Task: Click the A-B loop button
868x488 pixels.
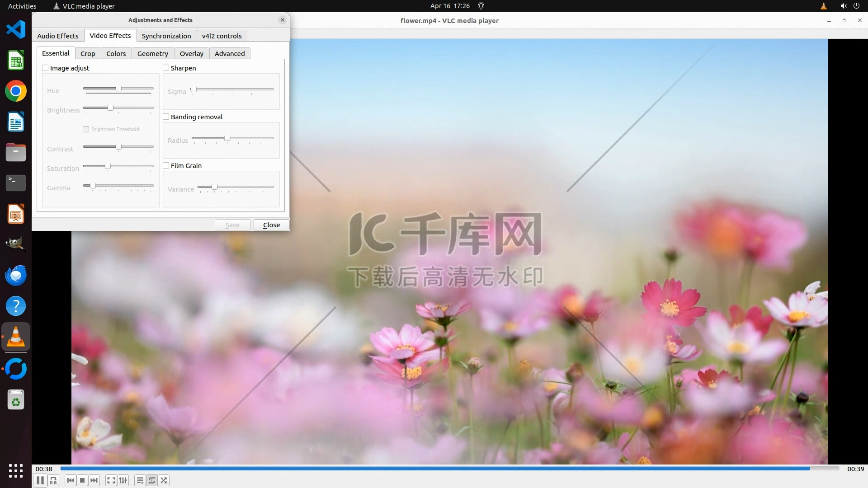Action: tap(53, 480)
